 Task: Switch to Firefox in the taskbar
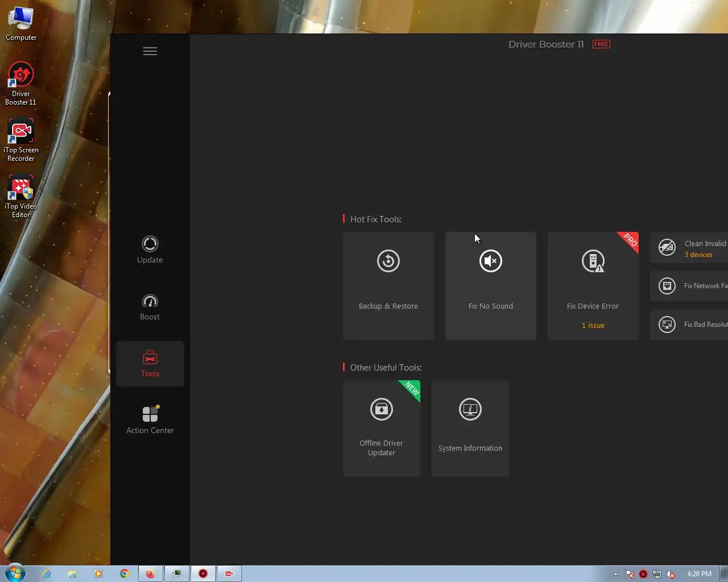tap(151, 574)
